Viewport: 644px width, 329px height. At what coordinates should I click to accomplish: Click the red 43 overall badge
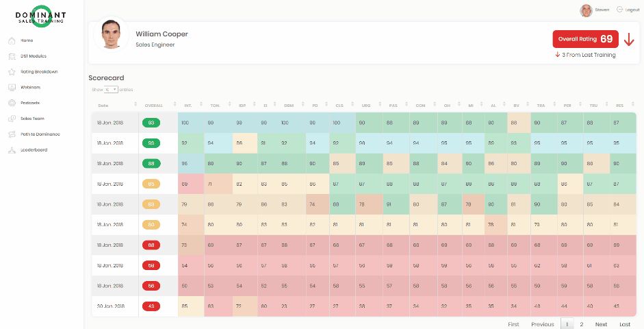(x=151, y=306)
